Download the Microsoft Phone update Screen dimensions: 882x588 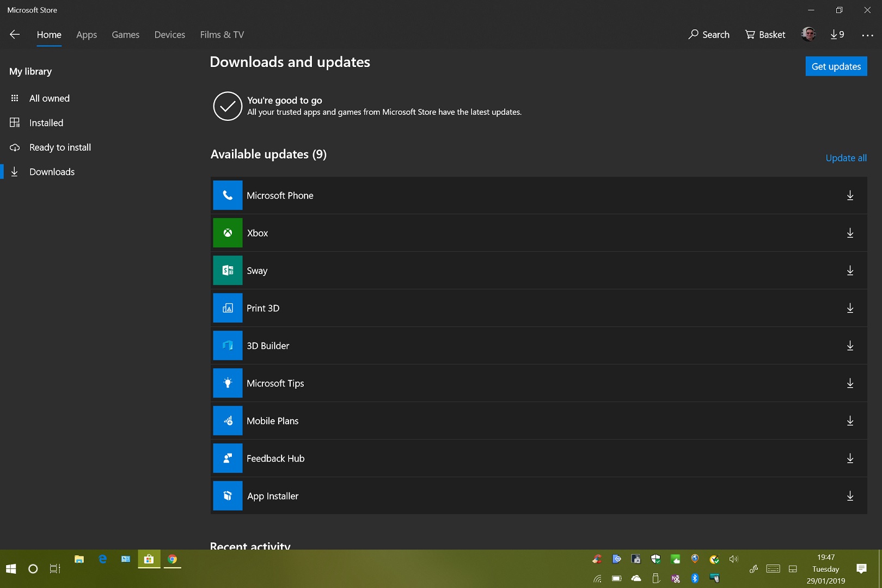850,195
